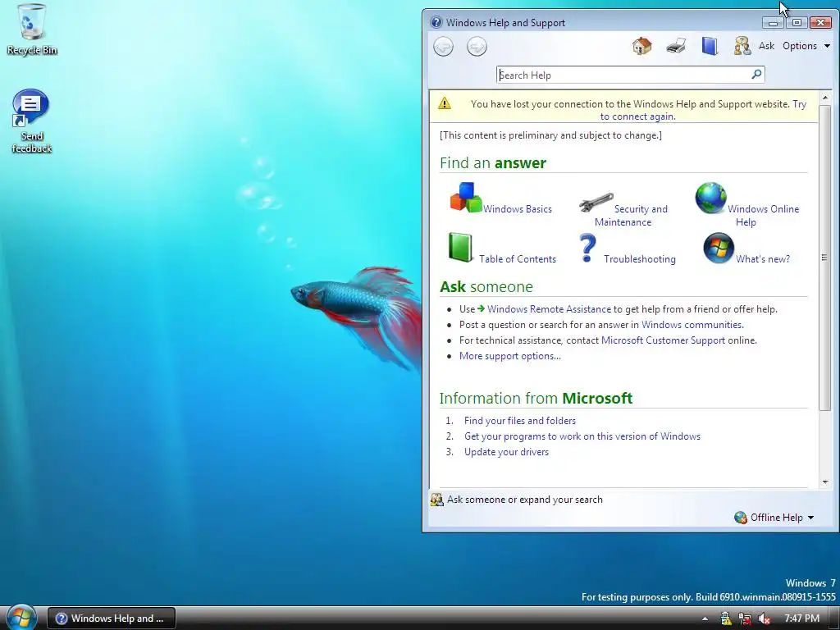Viewport: 840px width, 630px height.
Task: Click the people icon beside Ask someone footer
Action: [x=437, y=500]
